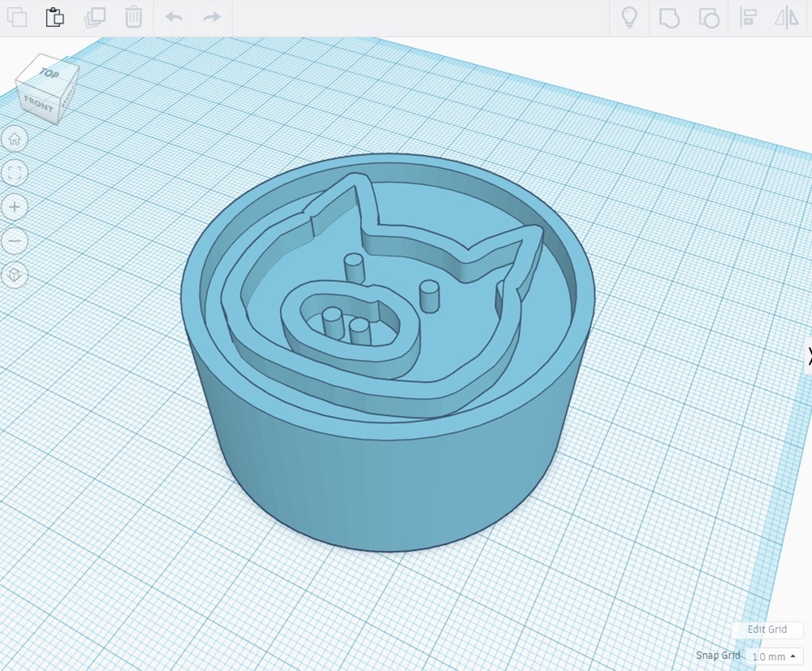Click the FRONT face of the view cube
The width and height of the screenshot is (812, 671).
tap(38, 103)
